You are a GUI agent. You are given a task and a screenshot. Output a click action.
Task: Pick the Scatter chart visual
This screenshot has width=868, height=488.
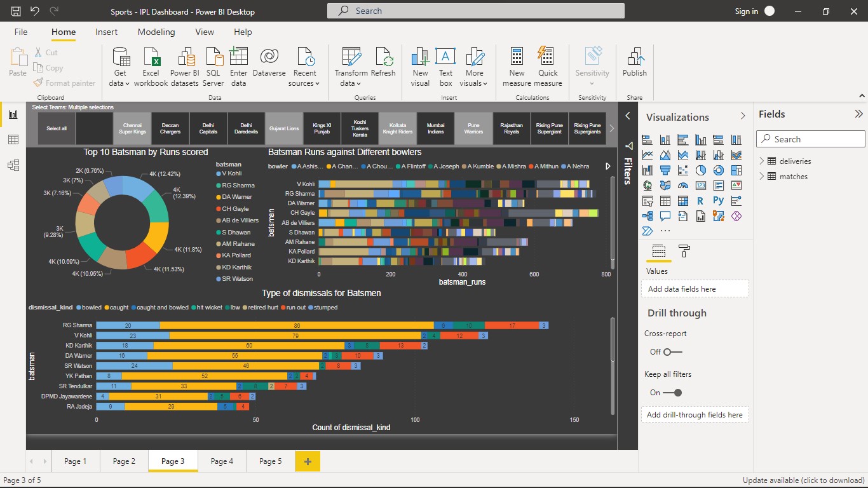(683, 170)
